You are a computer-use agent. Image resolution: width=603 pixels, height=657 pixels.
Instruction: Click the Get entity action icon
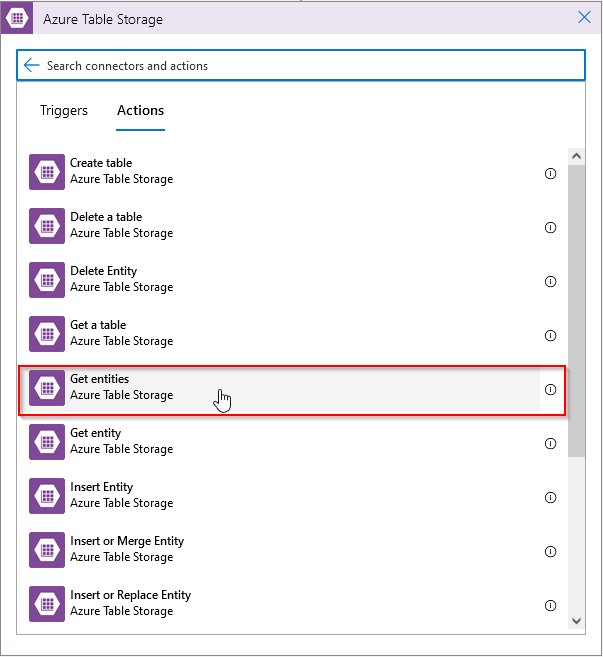[47, 442]
